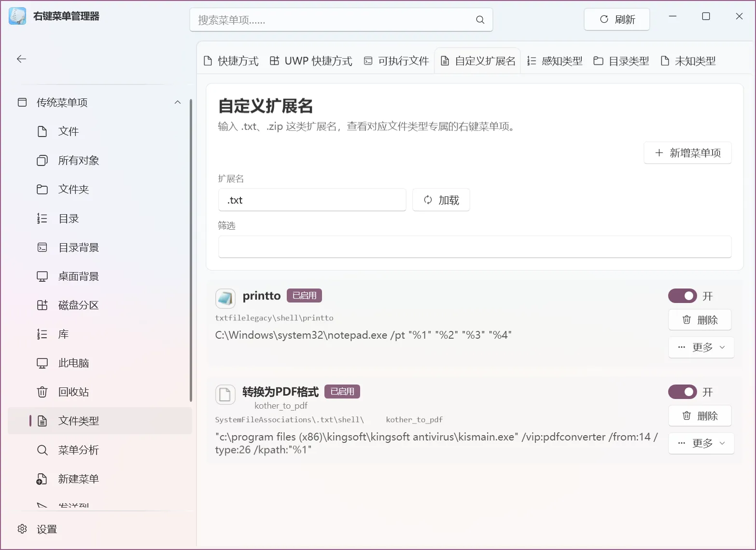Expand 更多 dropdown for printto

[701, 347]
